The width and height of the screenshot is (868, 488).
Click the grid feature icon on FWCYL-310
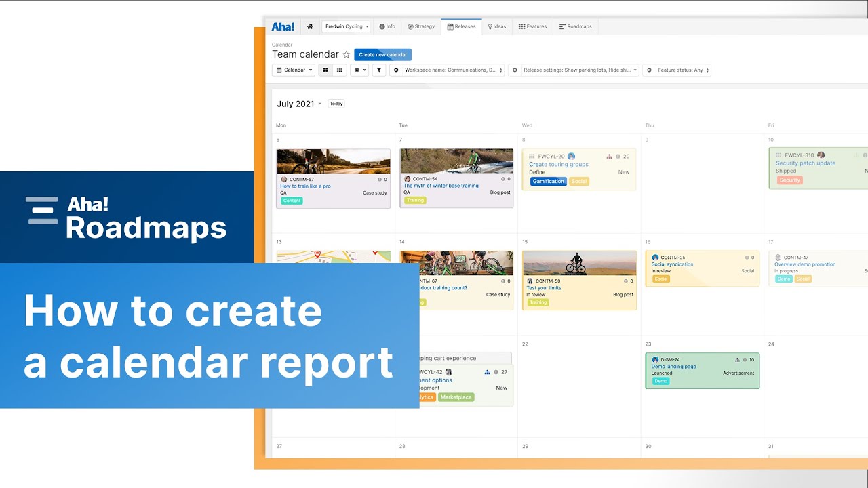(x=778, y=155)
